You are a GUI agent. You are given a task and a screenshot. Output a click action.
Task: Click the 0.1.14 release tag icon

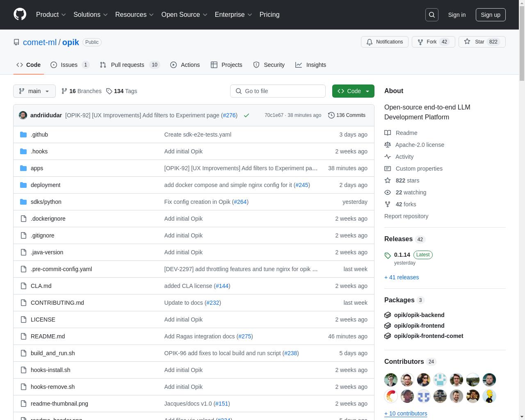tap(388, 256)
